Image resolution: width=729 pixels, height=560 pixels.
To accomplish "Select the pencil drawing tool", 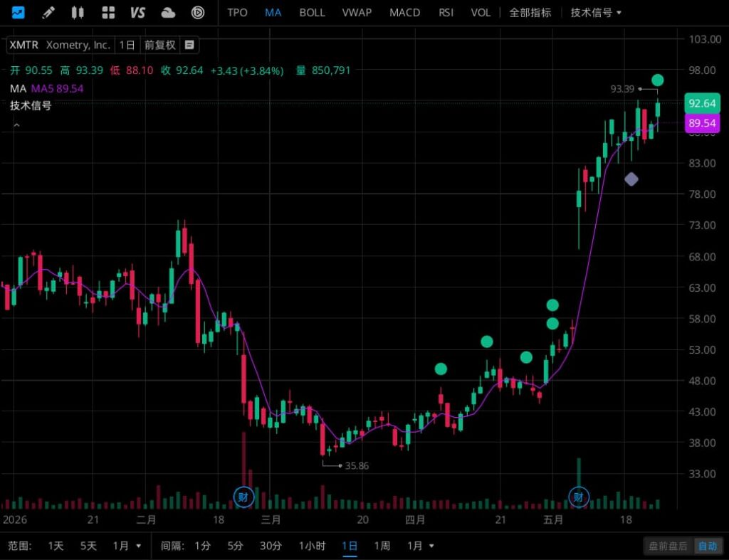I will coord(48,13).
